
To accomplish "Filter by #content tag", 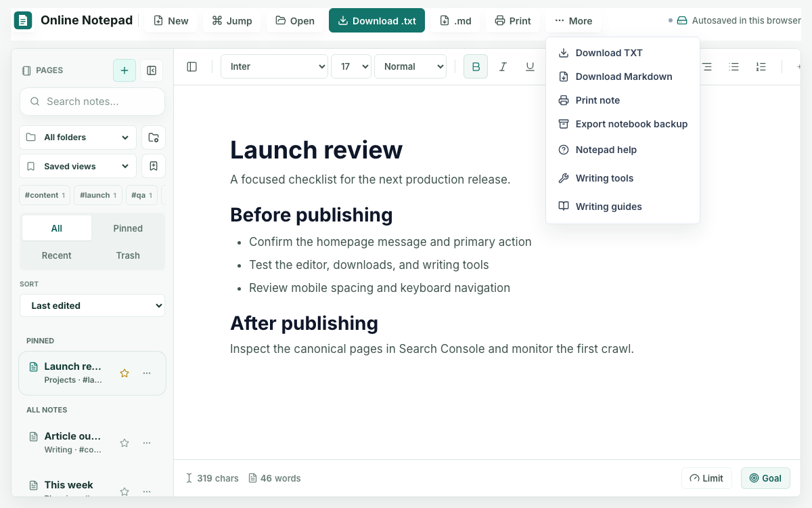I will pos(45,195).
